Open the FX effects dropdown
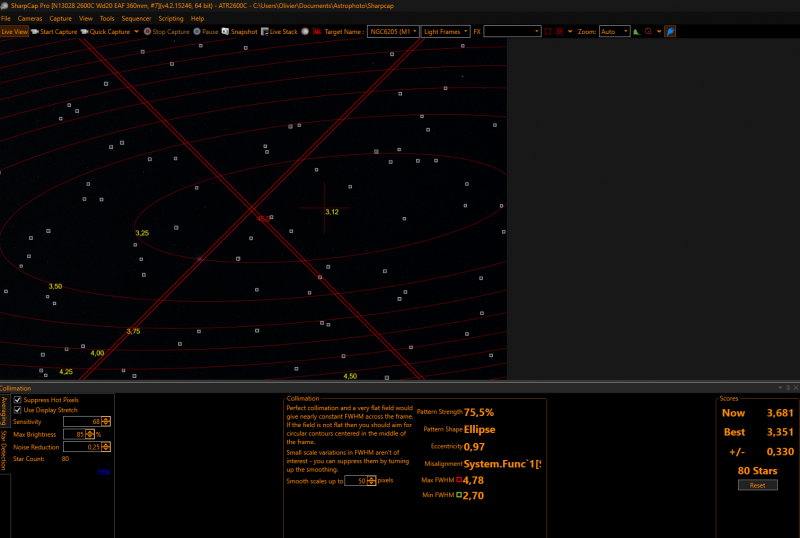Image resolution: width=800 pixels, height=538 pixels. pos(512,32)
